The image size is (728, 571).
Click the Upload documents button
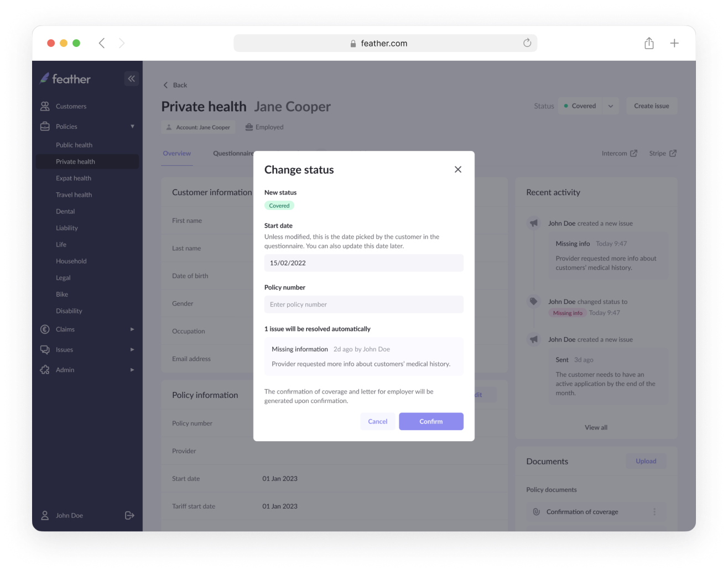(646, 461)
